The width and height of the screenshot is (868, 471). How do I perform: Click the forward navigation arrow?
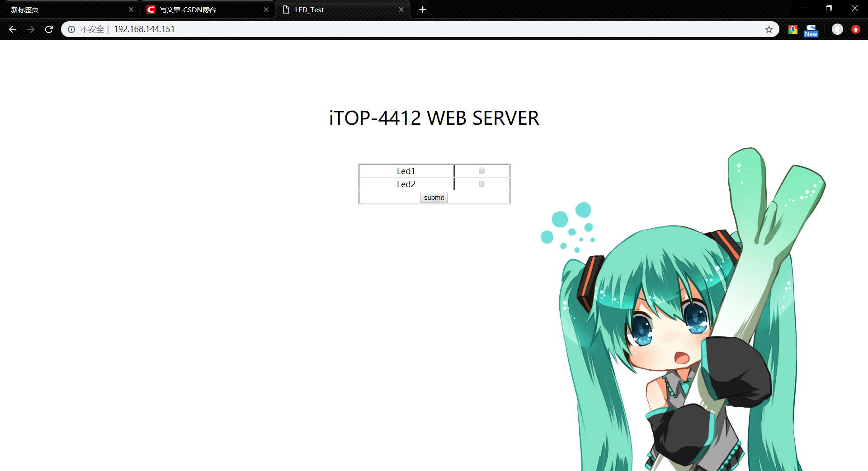coord(31,29)
